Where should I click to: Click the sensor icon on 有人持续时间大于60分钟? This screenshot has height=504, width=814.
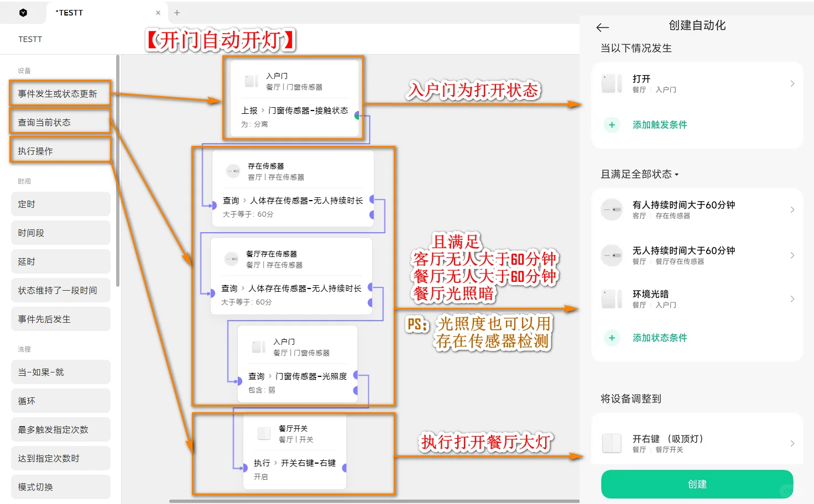coord(612,209)
